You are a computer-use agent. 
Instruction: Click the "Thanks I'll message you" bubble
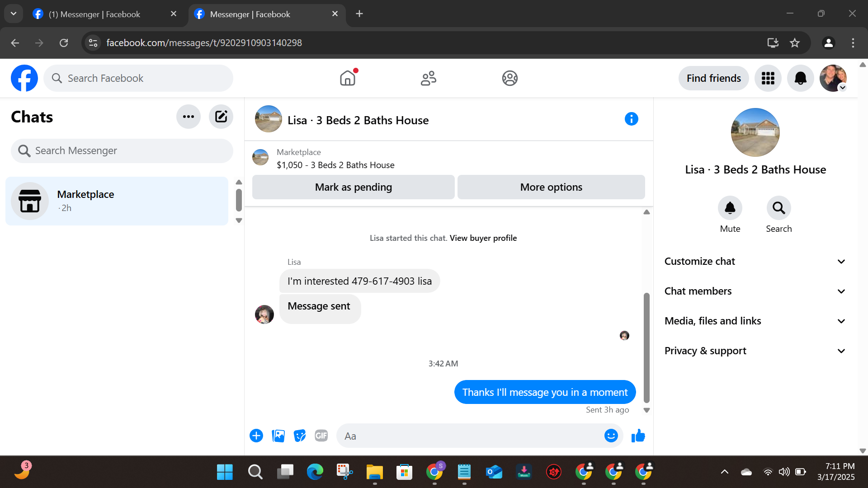click(545, 392)
